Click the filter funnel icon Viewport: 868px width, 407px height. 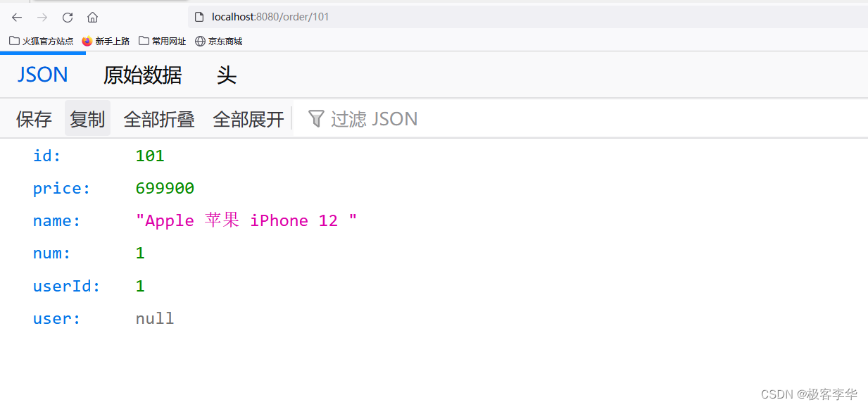(x=316, y=118)
